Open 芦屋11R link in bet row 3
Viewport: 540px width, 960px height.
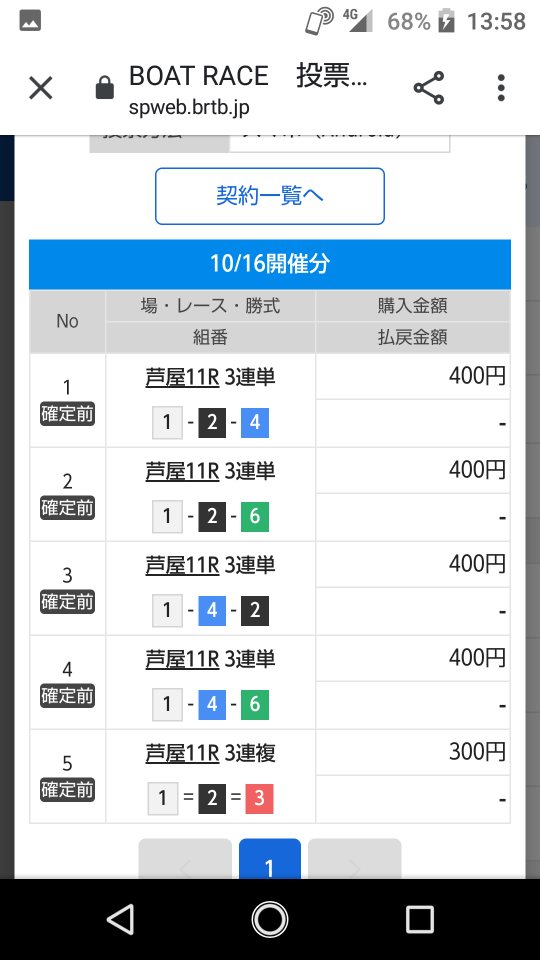[x=182, y=565]
